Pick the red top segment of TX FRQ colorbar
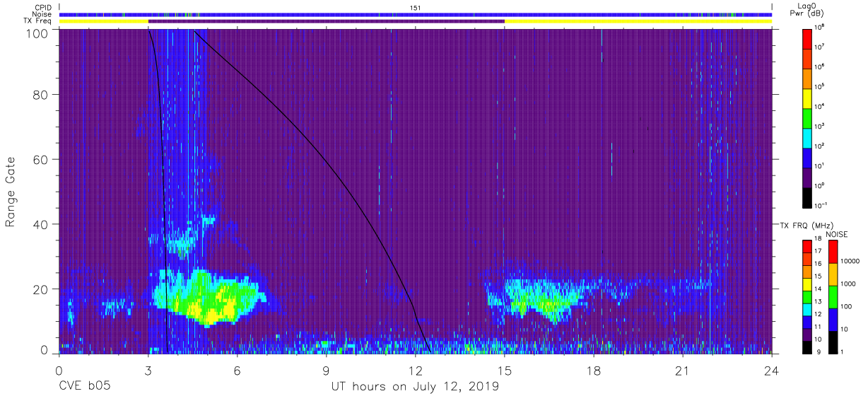The height and width of the screenshot is (401, 868). 807,247
